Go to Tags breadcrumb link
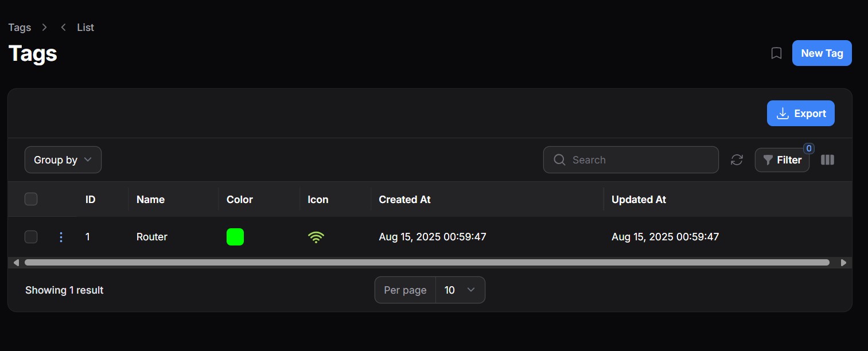The image size is (868, 351). [x=20, y=28]
